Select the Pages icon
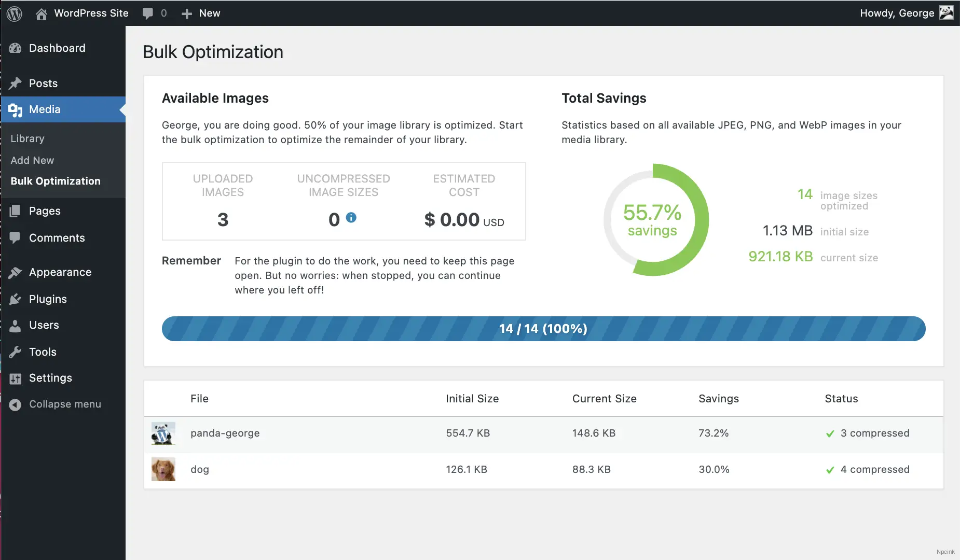The width and height of the screenshot is (960, 560). pyautogui.click(x=15, y=211)
